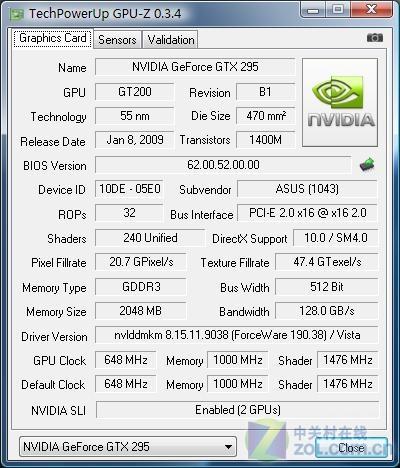Click the Close button
The height and width of the screenshot is (468, 400).
tap(351, 447)
